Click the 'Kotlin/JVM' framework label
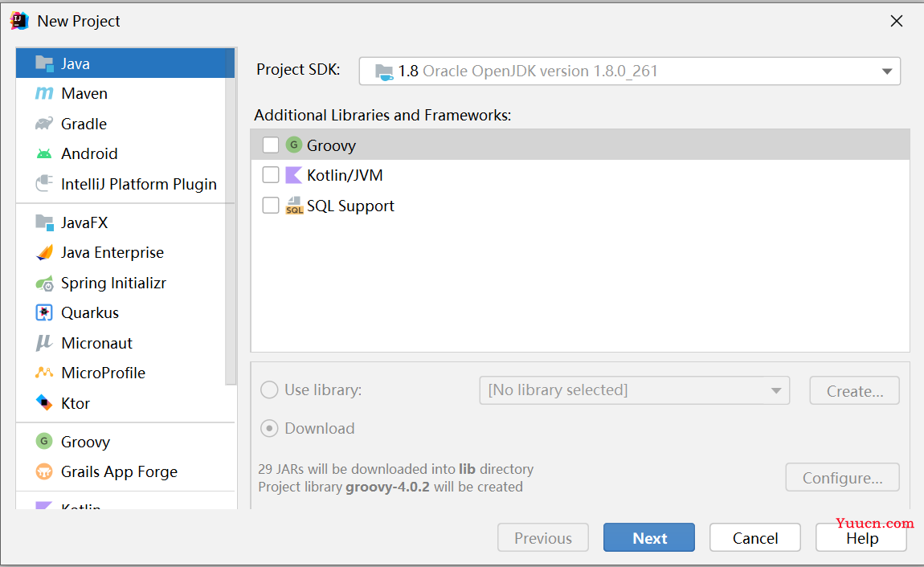This screenshot has height=567, width=924. [x=345, y=175]
